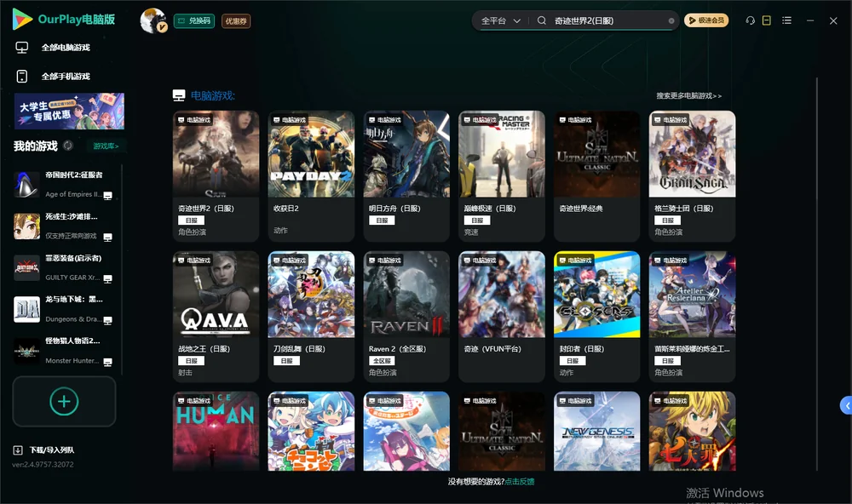The height and width of the screenshot is (504, 852).
Task: Open the 刀剑乱舞 (日服) game card
Action: (311, 316)
